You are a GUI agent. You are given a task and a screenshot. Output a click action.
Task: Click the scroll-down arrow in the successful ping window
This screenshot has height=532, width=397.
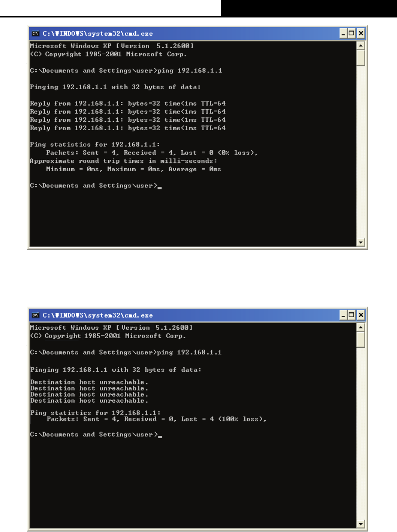point(361,242)
